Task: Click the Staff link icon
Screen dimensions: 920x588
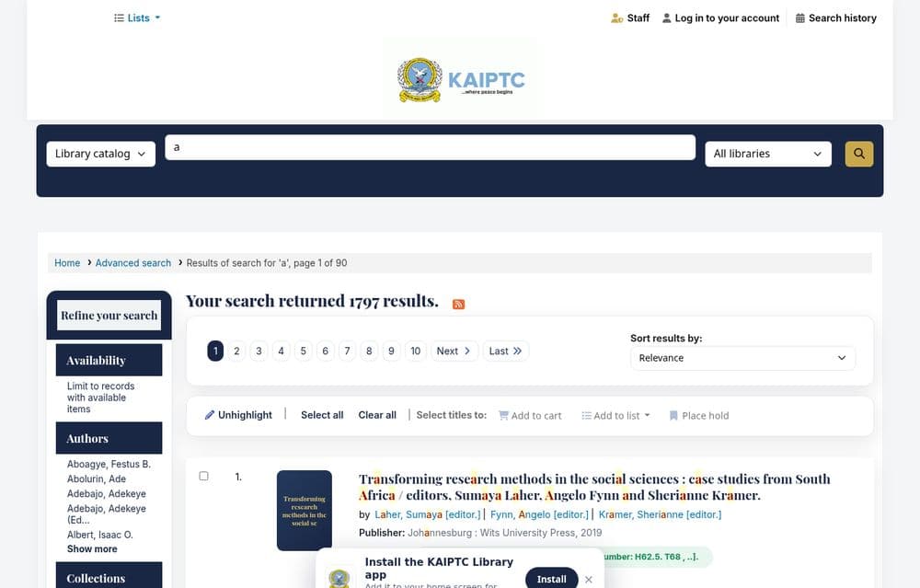Action: (x=616, y=18)
